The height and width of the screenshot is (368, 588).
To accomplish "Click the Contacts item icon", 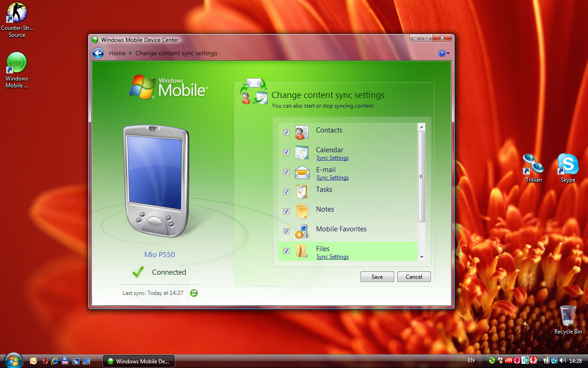I will click(x=302, y=132).
